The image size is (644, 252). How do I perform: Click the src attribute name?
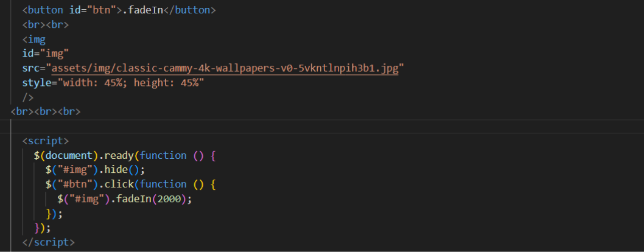(x=31, y=69)
